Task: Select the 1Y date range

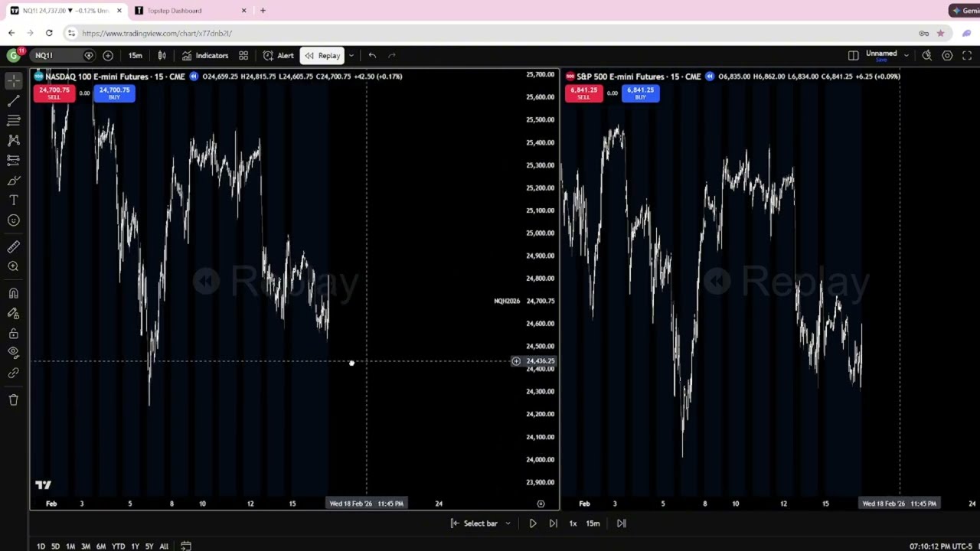Action: point(135,546)
